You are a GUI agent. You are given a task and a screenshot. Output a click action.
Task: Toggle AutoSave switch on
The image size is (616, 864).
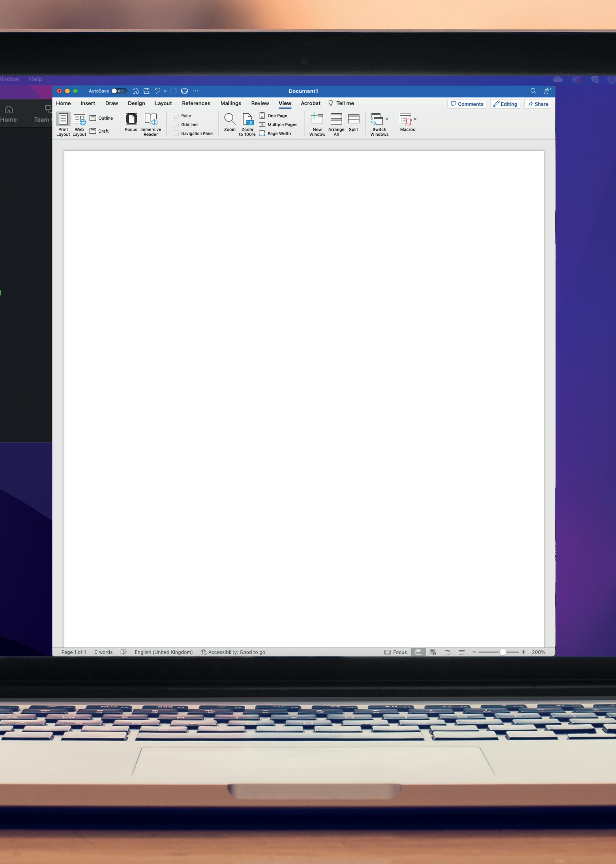[119, 91]
